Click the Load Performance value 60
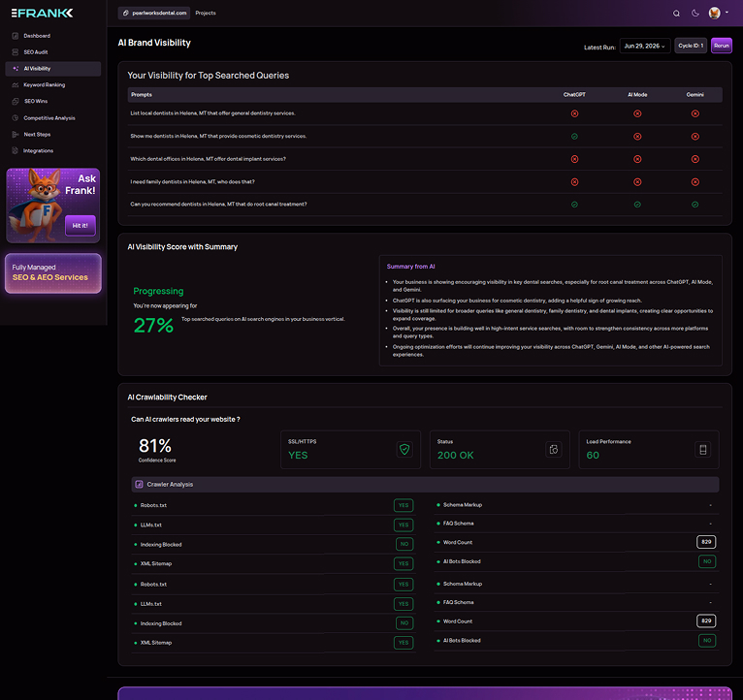Viewport: 743px width, 700px height. pos(593,455)
